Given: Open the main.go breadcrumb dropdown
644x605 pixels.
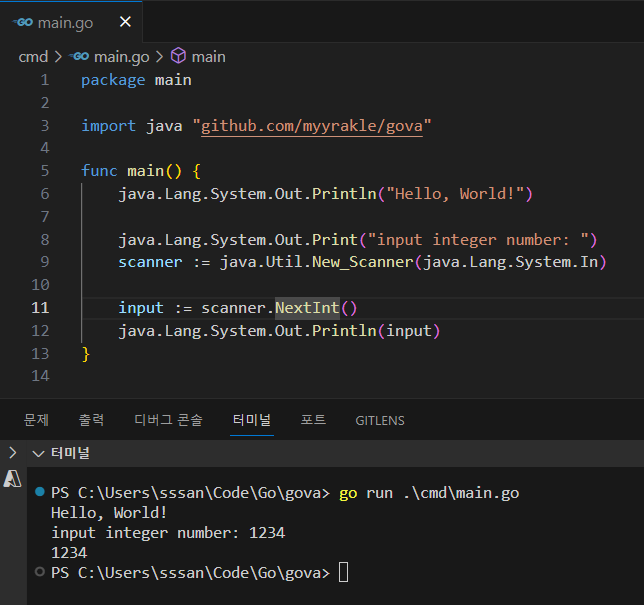Looking at the screenshot, I should [x=121, y=57].
